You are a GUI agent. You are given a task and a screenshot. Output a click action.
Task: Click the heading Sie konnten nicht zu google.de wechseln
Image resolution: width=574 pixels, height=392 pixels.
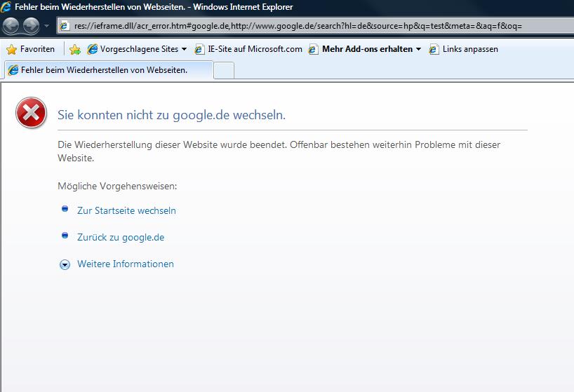(x=171, y=115)
